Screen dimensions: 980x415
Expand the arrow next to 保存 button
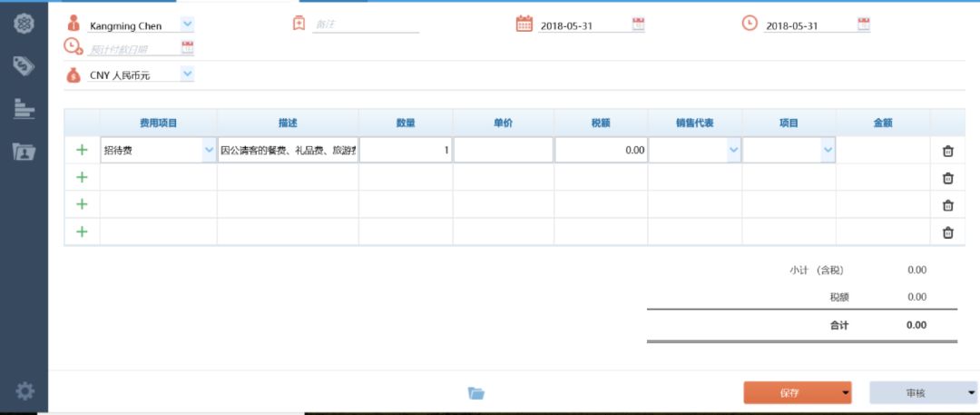[846, 393]
